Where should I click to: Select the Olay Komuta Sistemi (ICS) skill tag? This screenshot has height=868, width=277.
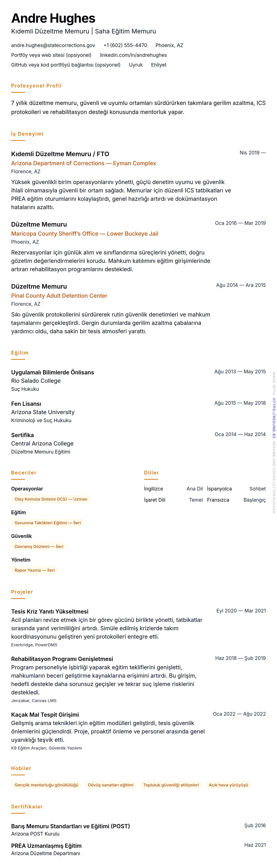point(51,499)
